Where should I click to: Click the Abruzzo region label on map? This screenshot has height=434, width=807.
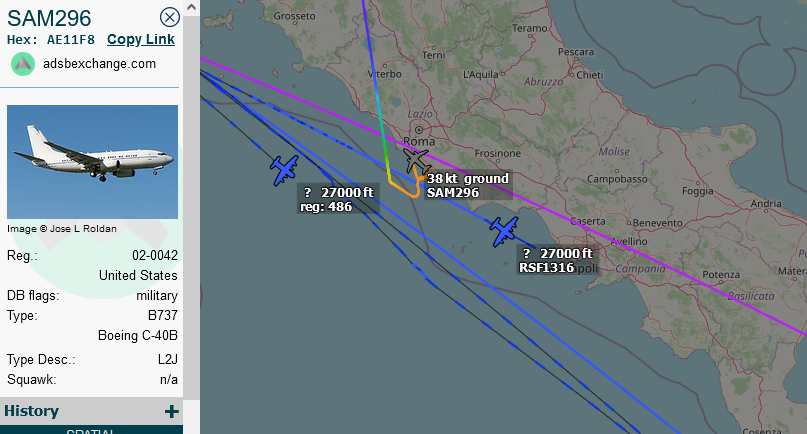point(543,82)
